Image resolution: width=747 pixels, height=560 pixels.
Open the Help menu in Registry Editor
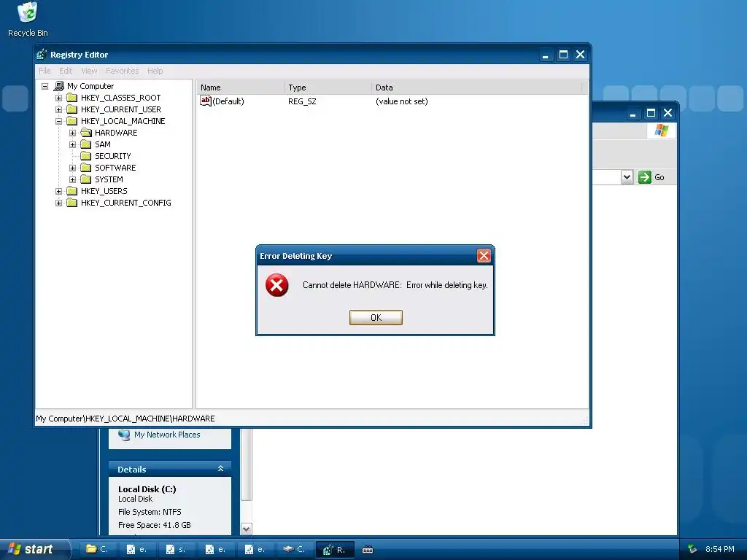[x=155, y=71]
